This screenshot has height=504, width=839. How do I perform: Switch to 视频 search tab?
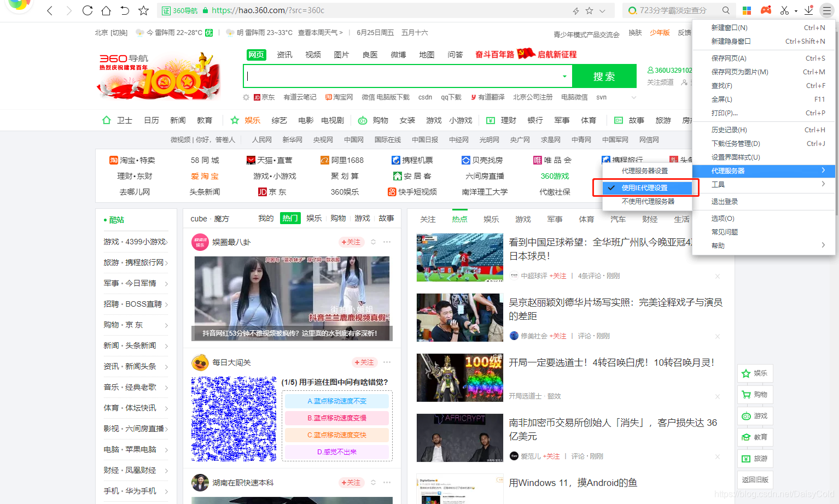[313, 55]
